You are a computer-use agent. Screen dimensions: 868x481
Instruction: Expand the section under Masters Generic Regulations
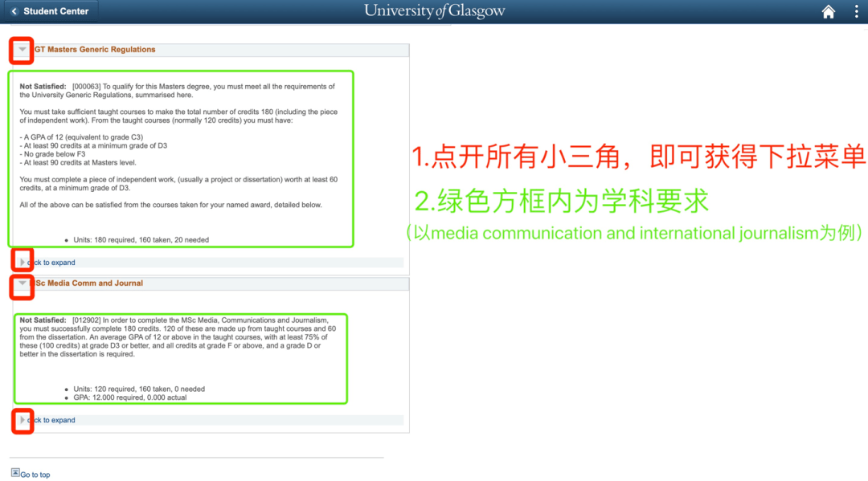pos(23,262)
